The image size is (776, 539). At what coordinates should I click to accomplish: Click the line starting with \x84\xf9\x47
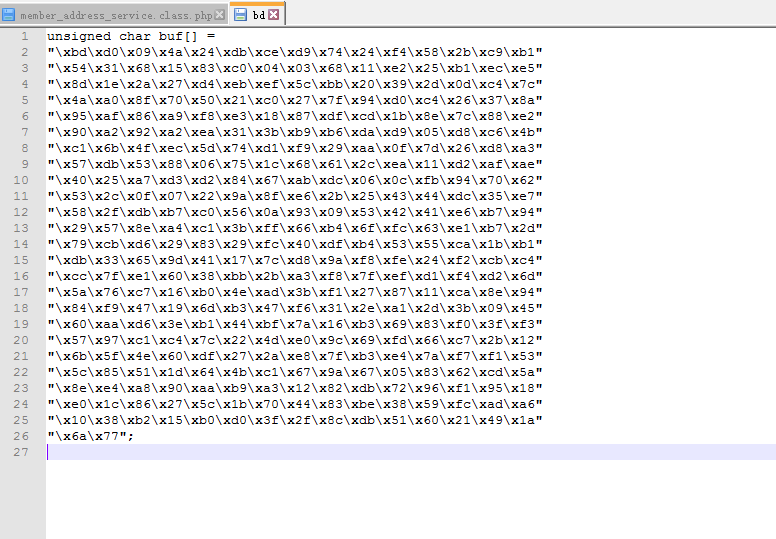295,308
